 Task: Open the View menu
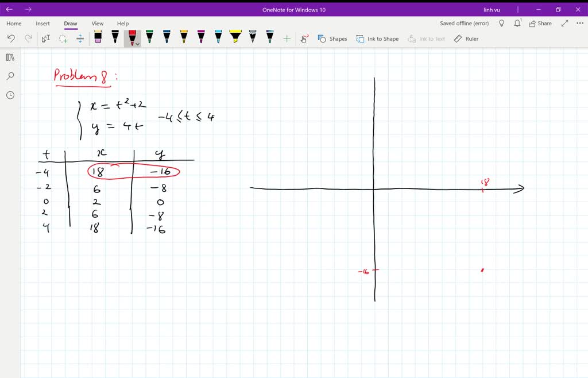[97, 24]
